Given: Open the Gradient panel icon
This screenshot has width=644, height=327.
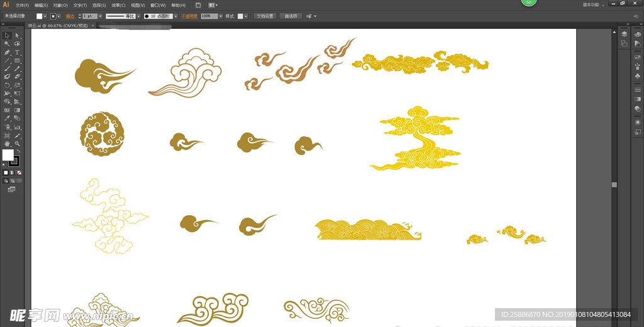Looking at the screenshot, I should coord(638,99).
